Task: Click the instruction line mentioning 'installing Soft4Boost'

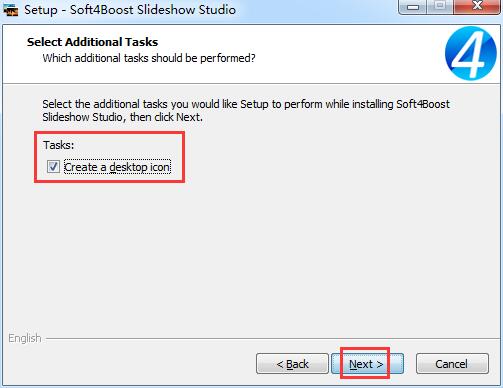Action: tap(246, 104)
